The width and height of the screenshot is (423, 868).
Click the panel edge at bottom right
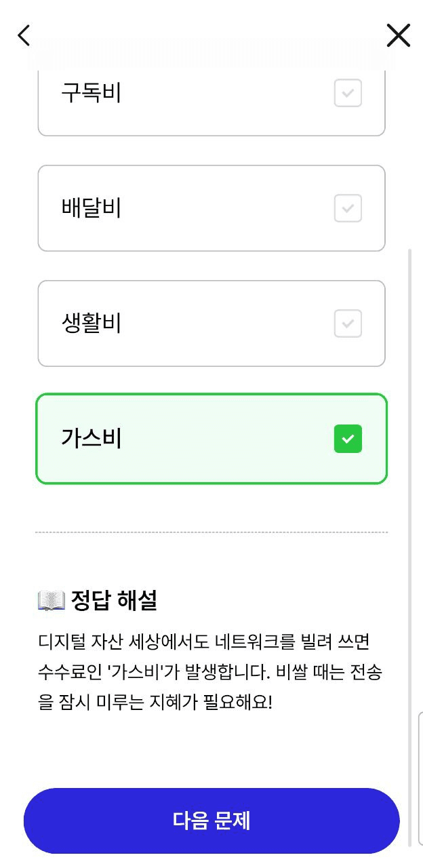click(420, 787)
